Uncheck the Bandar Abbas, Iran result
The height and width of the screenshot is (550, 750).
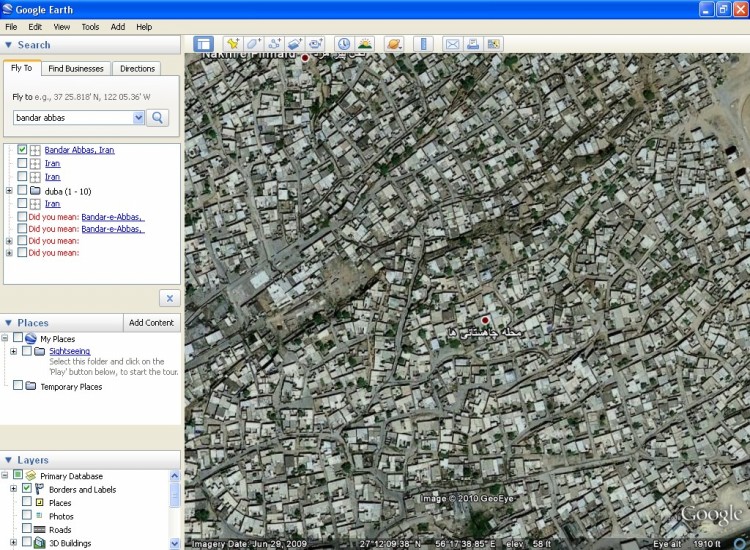[22, 150]
